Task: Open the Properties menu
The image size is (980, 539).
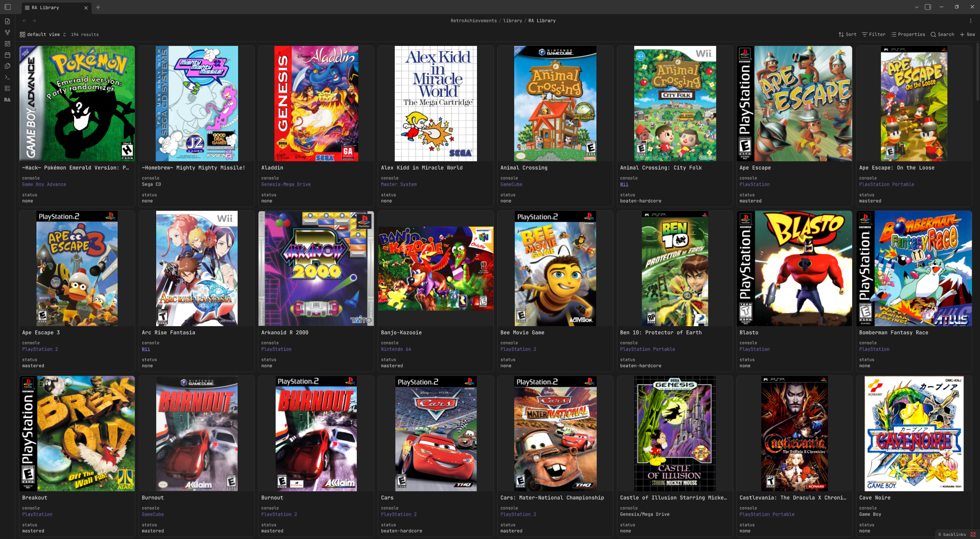Action: [x=908, y=34]
